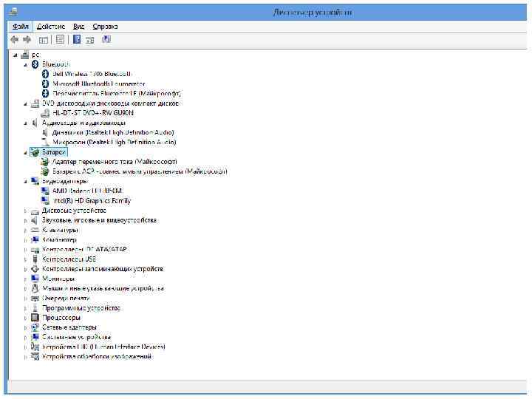532x399 pixels.
Task: Click the Аудиовходы и аудиовыходы speaker icon
Action: tap(35, 123)
